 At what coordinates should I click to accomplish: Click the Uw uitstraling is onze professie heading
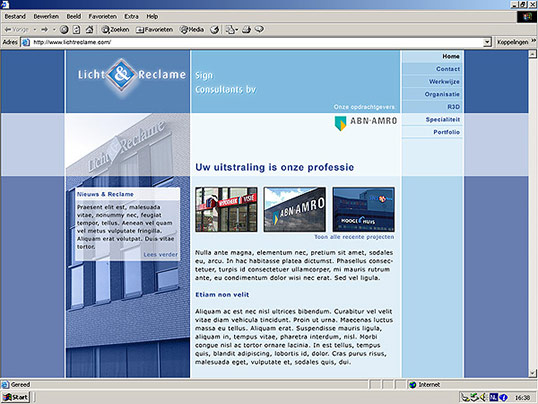[x=274, y=167]
